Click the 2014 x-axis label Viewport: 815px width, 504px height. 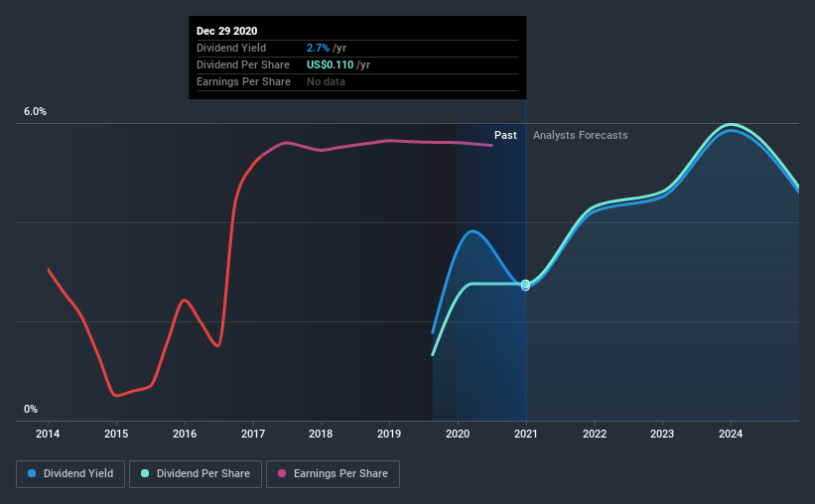tap(48, 434)
